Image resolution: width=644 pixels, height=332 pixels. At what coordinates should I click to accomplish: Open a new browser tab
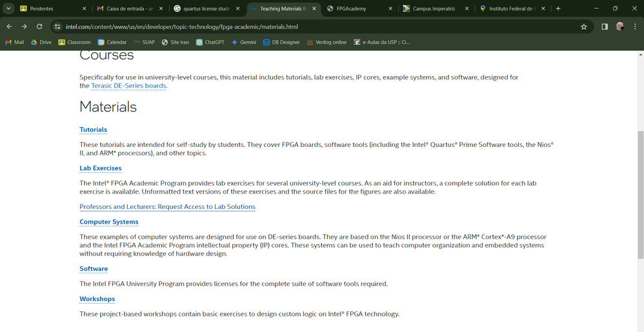coord(558,8)
